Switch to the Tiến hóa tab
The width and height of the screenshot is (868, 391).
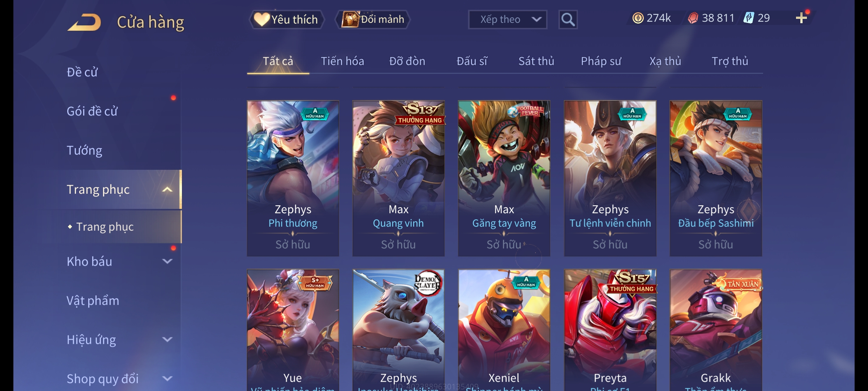pyautogui.click(x=342, y=61)
